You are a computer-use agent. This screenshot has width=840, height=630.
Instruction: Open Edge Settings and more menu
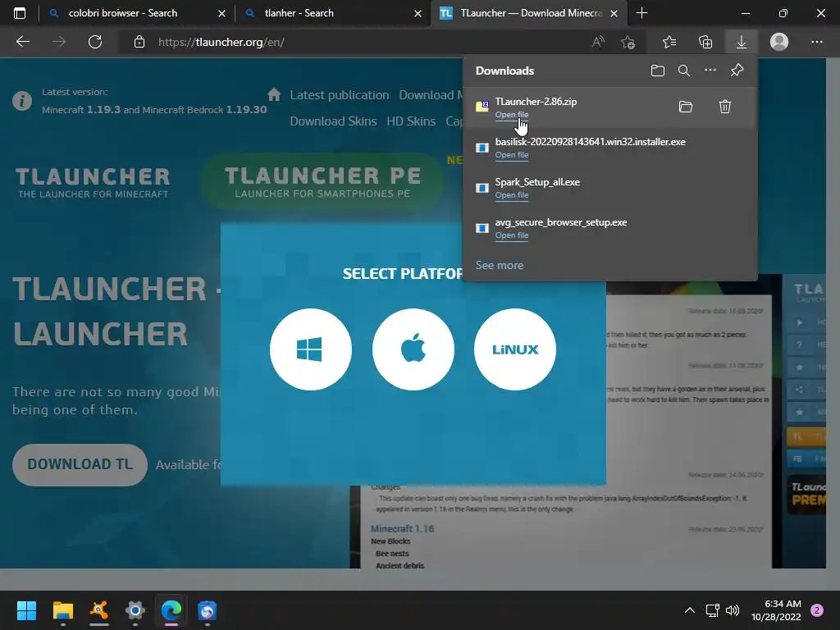[x=816, y=42]
